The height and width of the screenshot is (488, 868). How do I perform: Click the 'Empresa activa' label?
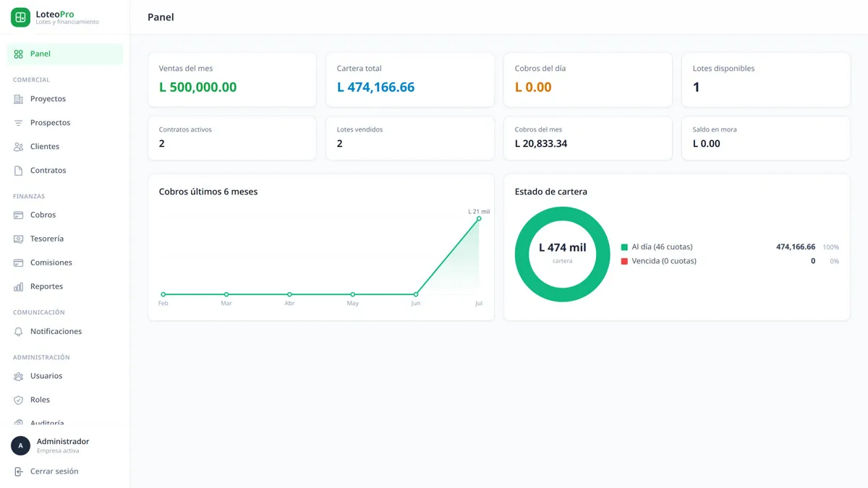(58, 451)
